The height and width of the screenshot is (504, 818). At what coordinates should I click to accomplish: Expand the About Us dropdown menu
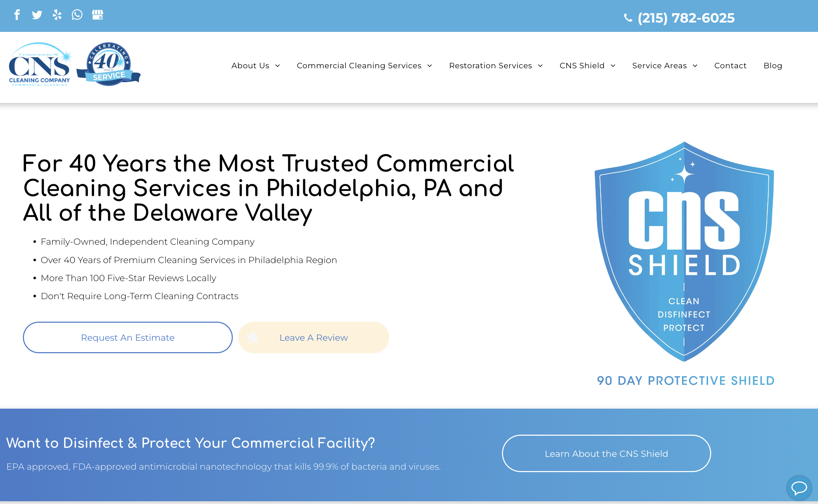coord(255,66)
